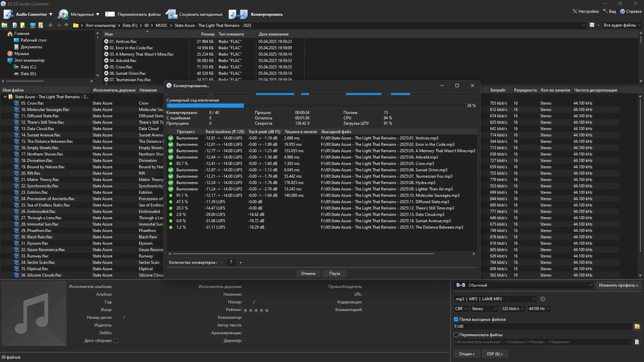This screenshot has width=644, height=362.
Task: Open the rename pattern editor icon
Action: point(637,342)
